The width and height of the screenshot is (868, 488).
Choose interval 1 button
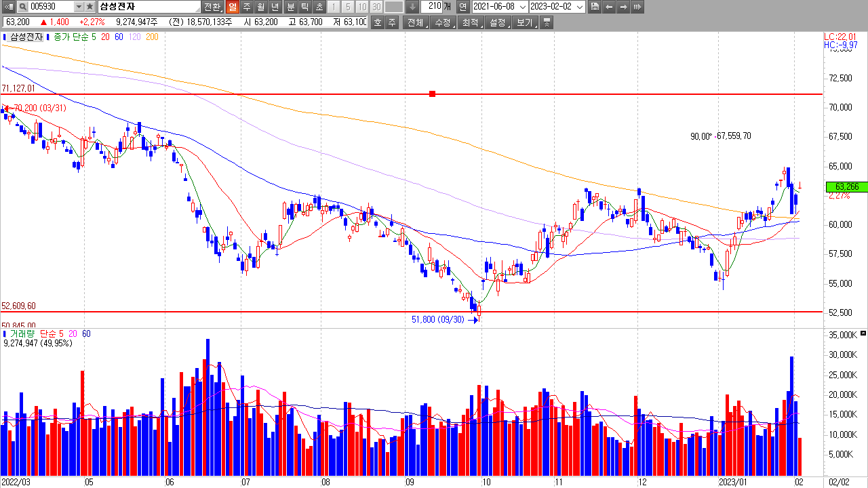pyautogui.click(x=333, y=7)
